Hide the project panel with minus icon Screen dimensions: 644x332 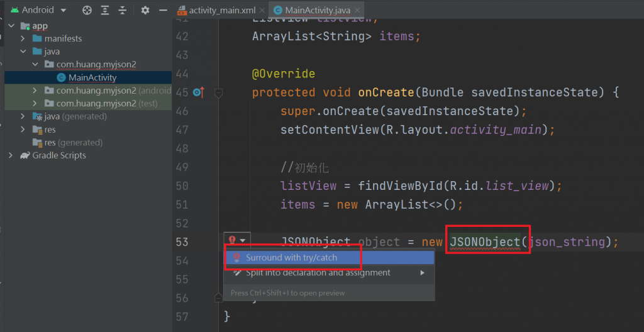click(x=163, y=10)
